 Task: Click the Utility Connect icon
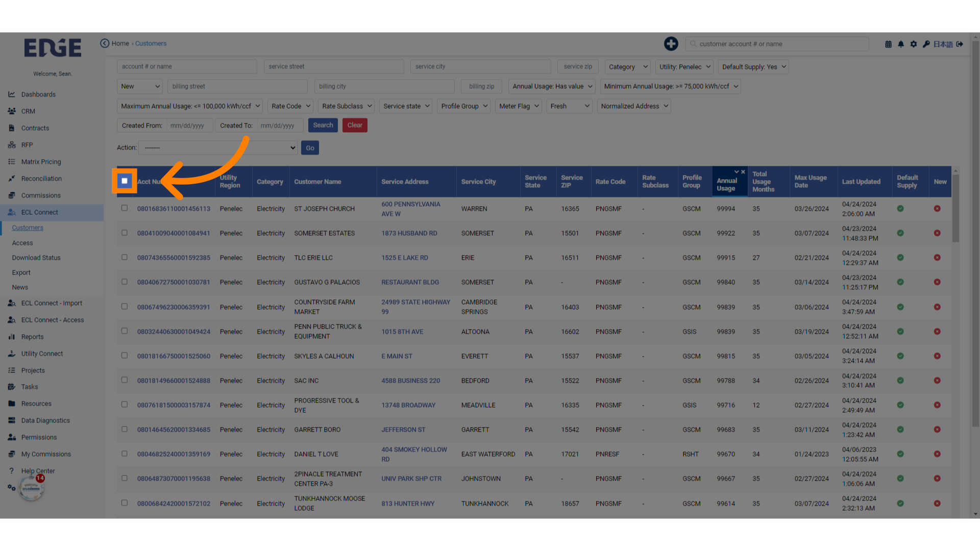[12, 354]
